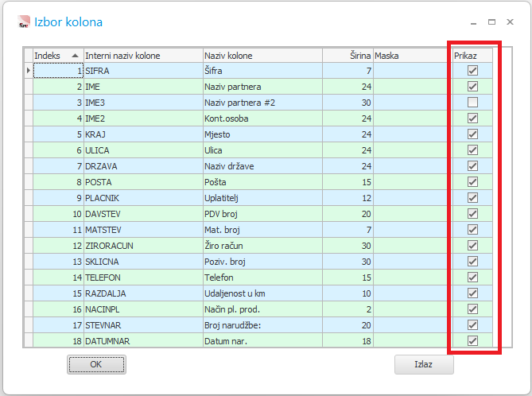Select the SIFRA internal name cell
Image resolution: width=532 pixels, height=396 pixels.
[143, 71]
